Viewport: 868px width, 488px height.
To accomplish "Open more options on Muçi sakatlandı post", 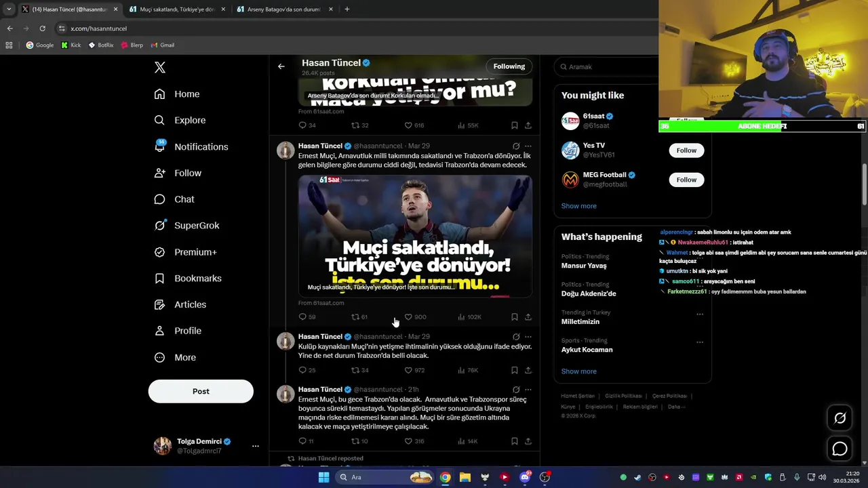I will [x=528, y=146].
